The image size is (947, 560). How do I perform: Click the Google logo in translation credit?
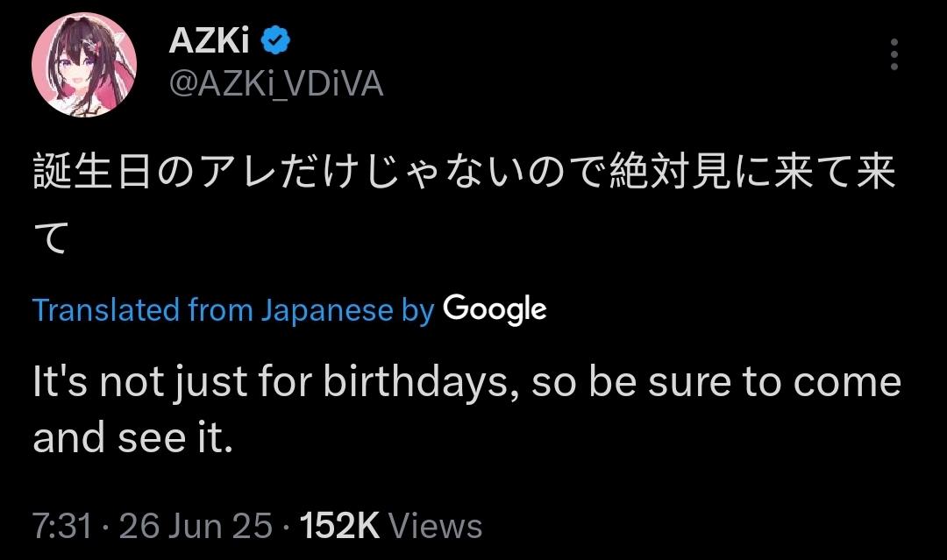[495, 309]
